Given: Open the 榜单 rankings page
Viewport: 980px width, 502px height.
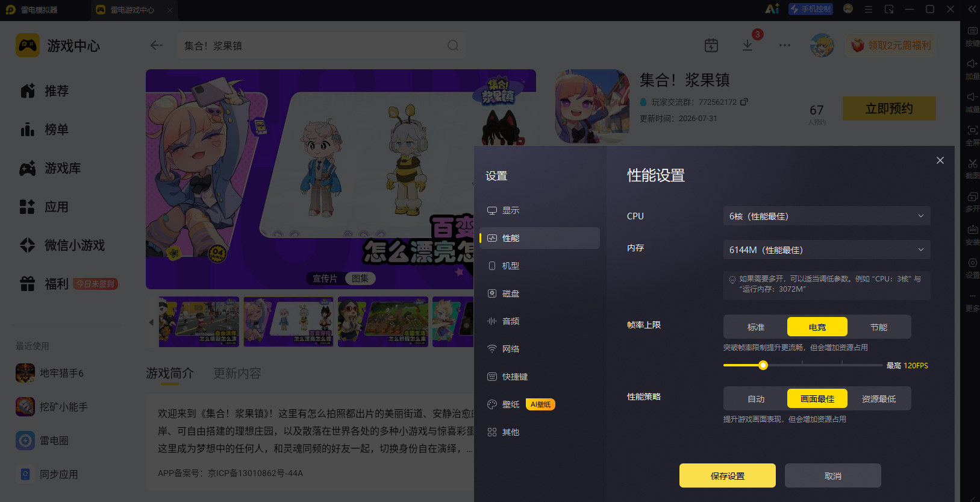Looking at the screenshot, I should 45,130.
